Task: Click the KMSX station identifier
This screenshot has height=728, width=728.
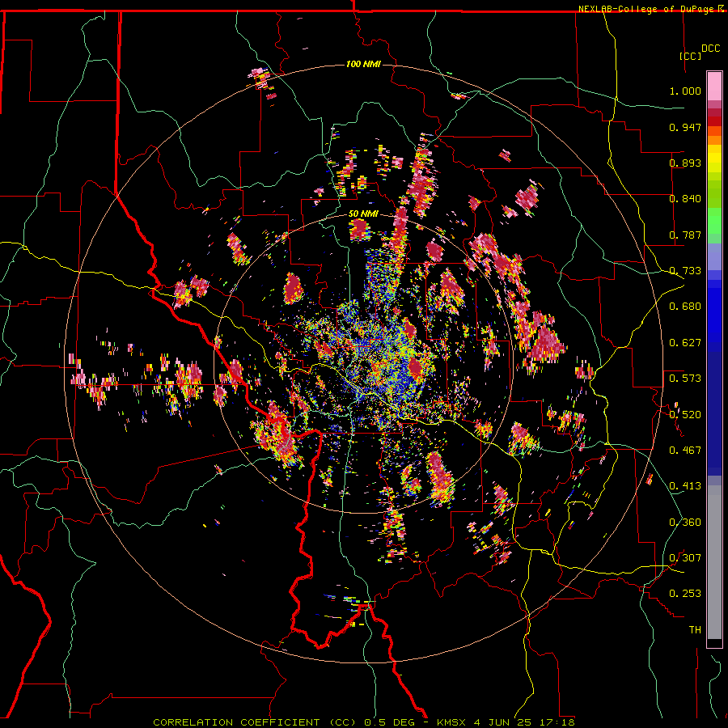Action: click(x=453, y=722)
